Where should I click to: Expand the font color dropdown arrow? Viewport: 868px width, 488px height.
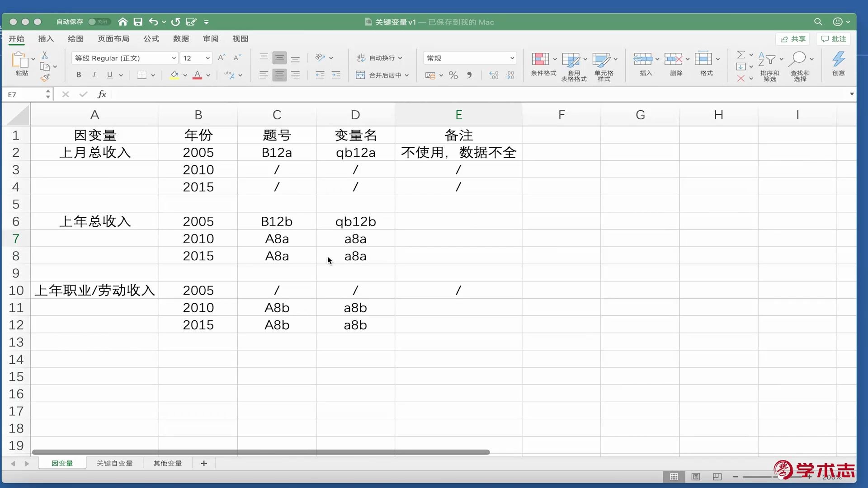pyautogui.click(x=208, y=75)
